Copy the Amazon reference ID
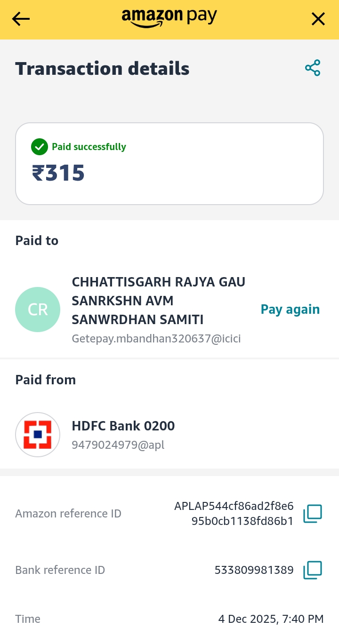The height and width of the screenshot is (644, 339). [x=313, y=513]
